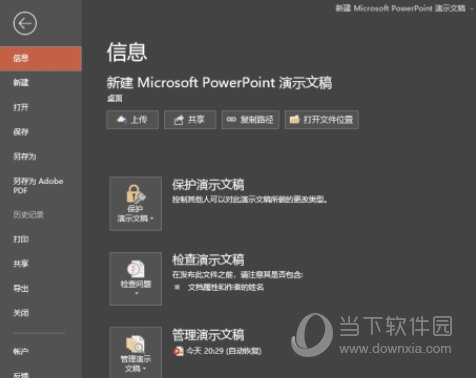Click the PowerPoint file icon beside 今天 20:29
This screenshot has height=378, width=476.
[178, 351]
